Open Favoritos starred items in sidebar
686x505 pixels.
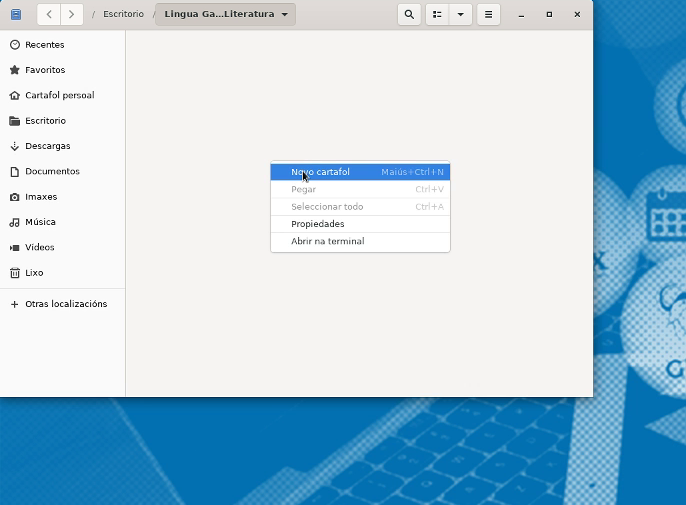(x=45, y=70)
